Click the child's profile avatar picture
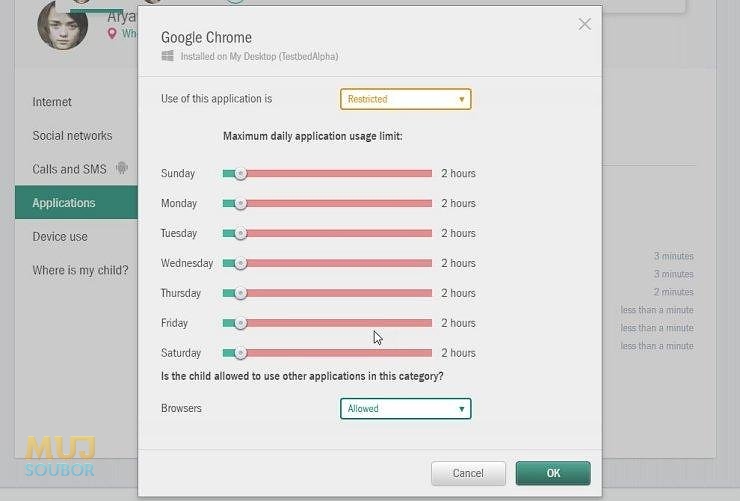740x501 pixels. tap(63, 26)
